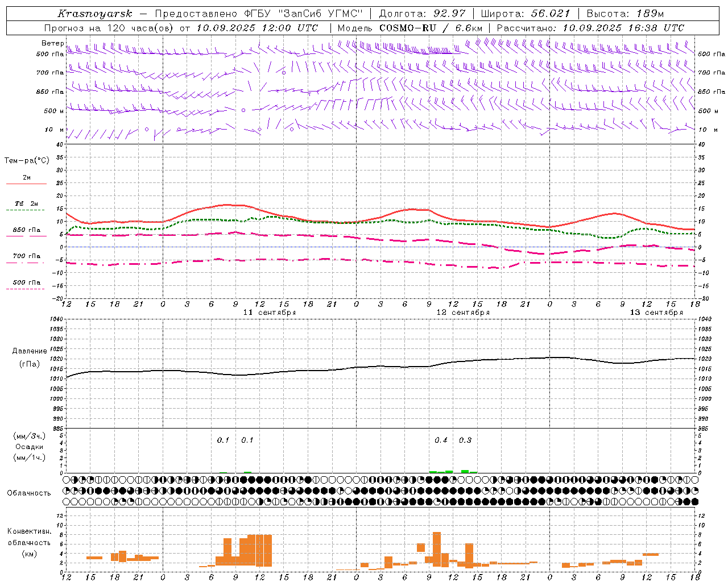Click the 0.3 precipitation amount value
728x582 pixels.
[x=465, y=440]
